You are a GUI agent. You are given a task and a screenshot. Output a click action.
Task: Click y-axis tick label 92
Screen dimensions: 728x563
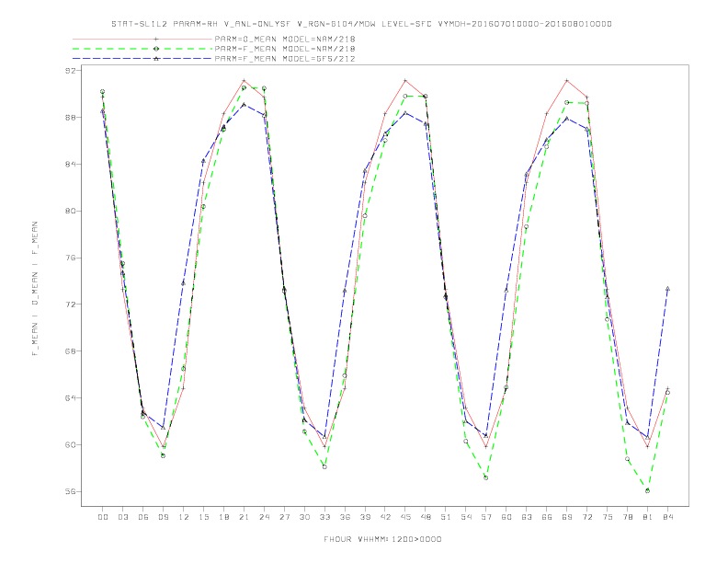(70, 71)
